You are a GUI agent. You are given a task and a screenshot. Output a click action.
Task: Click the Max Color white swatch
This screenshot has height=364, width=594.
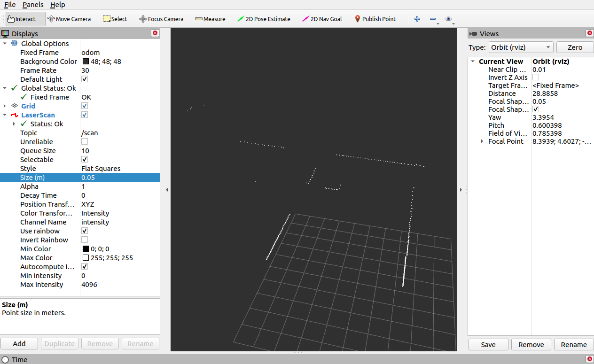point(86,258)
